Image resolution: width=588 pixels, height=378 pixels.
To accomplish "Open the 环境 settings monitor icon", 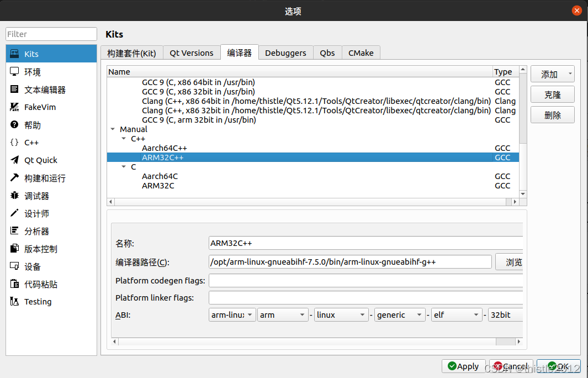I will click(14, 71).
